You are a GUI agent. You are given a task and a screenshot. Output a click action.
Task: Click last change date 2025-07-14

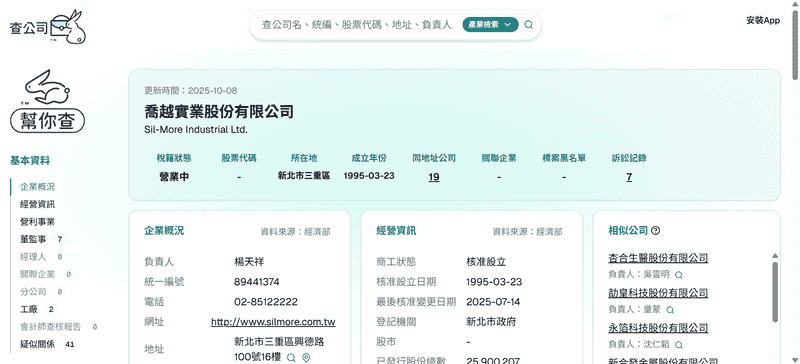[x=493, y=302]
